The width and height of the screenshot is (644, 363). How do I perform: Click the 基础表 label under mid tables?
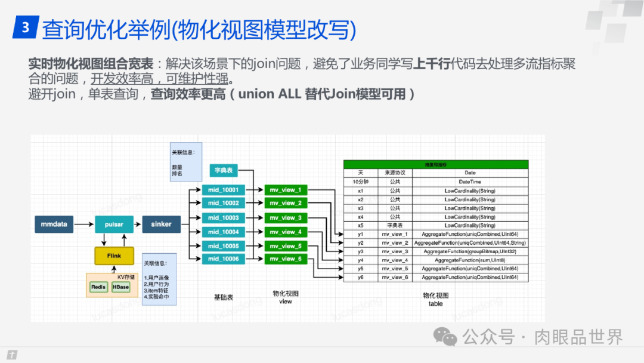tap(224, 297)
